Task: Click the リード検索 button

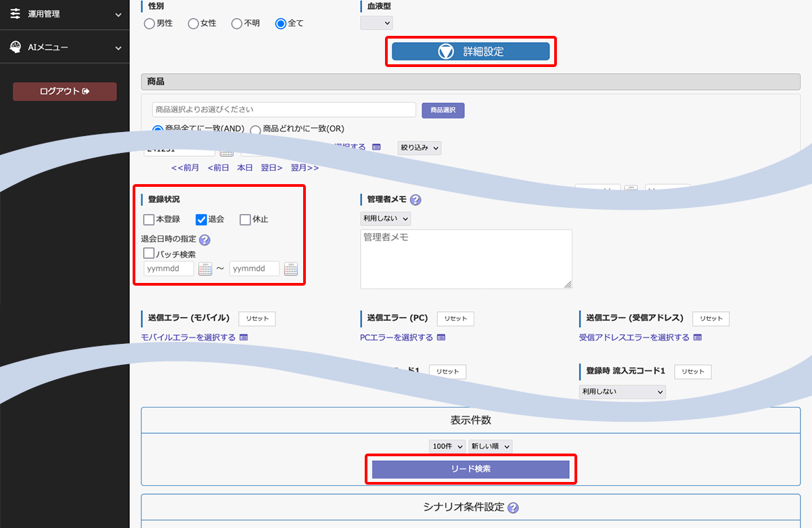Action: (470, 469)
